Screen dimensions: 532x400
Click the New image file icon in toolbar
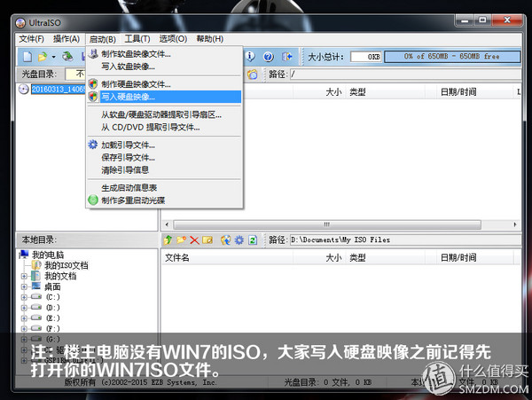(27, 57)
